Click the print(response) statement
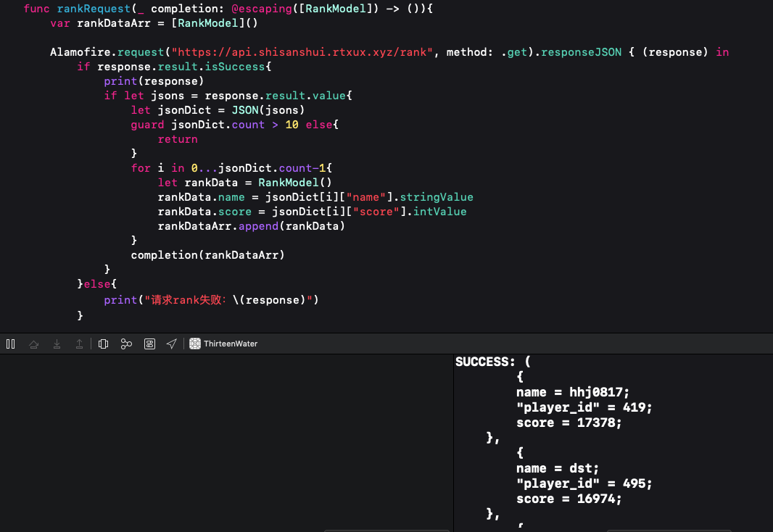The image size is (773, 532). tap(154, 81)
